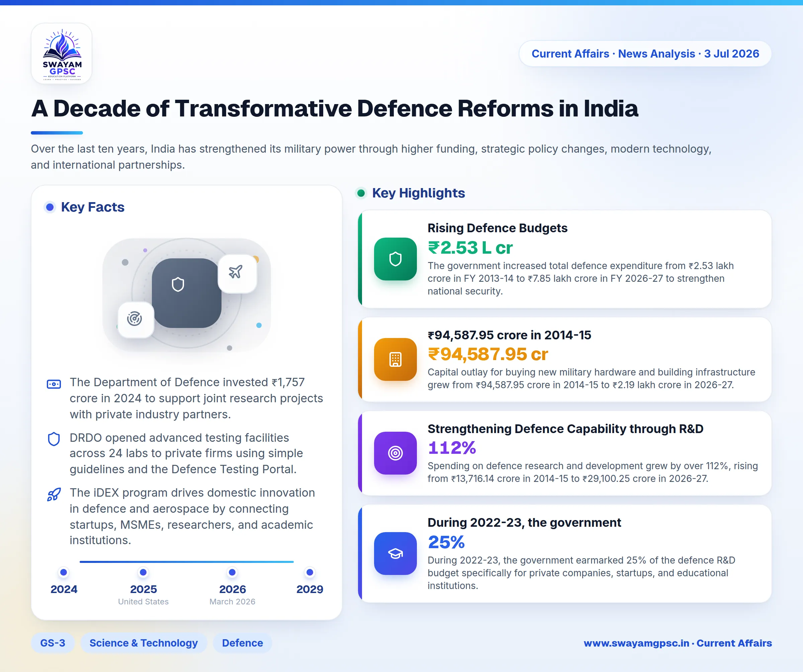Click the shield icon beside the DRDO fact
Viewport: 803px width, 672px height.
(54, 439)
